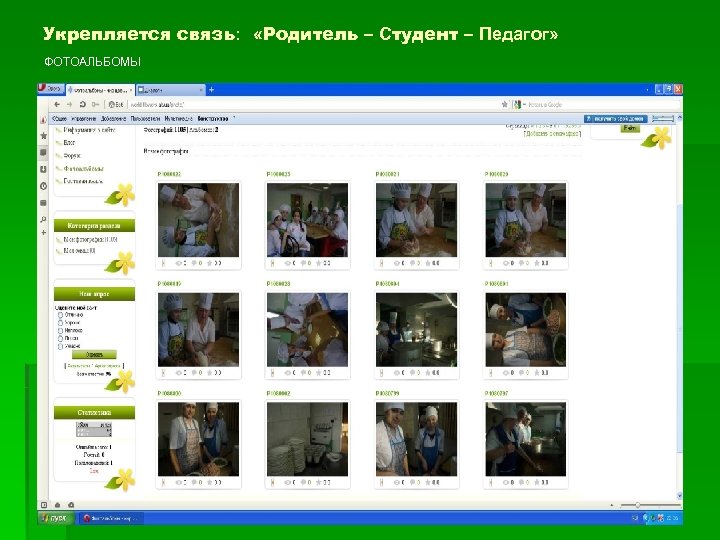720x540 pixels.
Task: Select the Неплохо poll option
Action: pos(60,330)
